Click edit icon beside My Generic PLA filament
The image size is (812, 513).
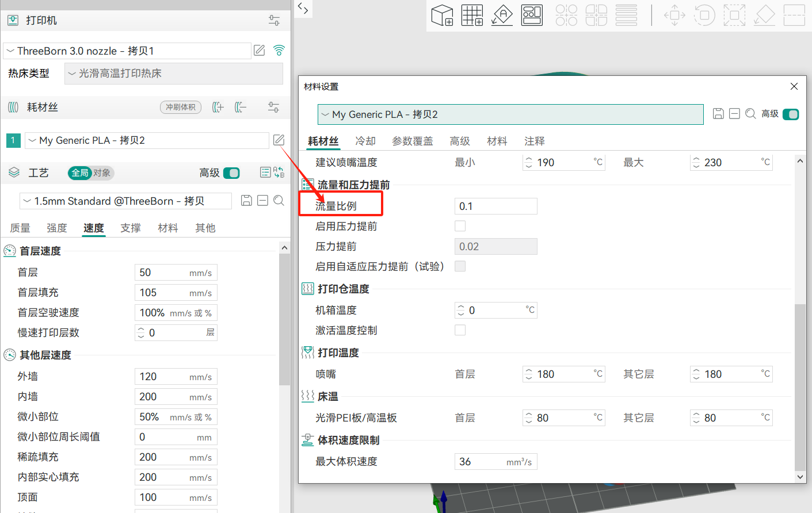point(279,140)
